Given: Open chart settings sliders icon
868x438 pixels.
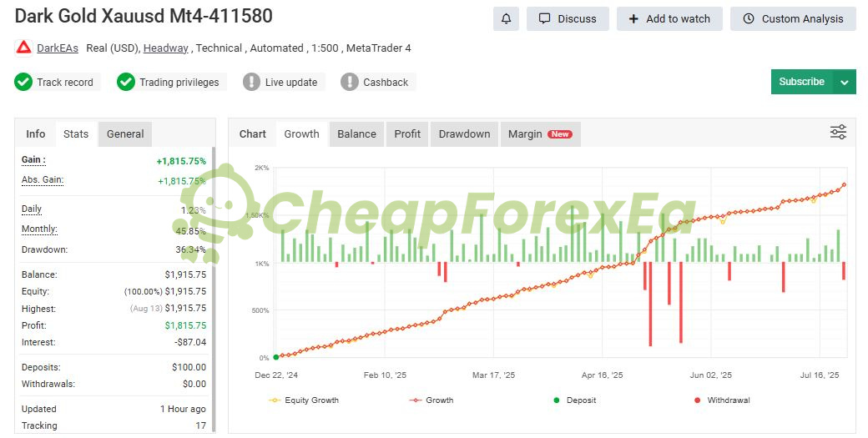Looking at the screenshot, I should [838, 132].
